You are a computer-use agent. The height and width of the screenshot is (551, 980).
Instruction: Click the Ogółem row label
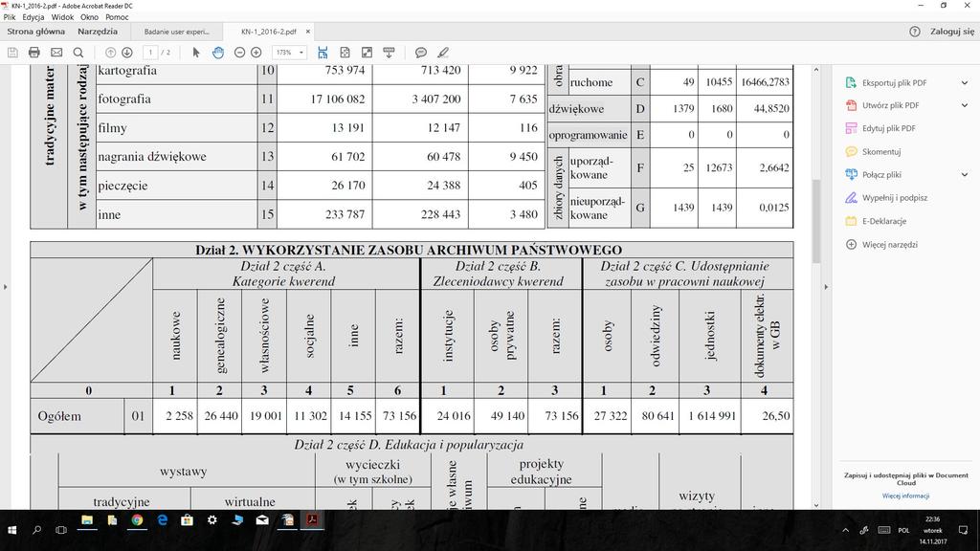pyautogui.click(x=59, y=416)
